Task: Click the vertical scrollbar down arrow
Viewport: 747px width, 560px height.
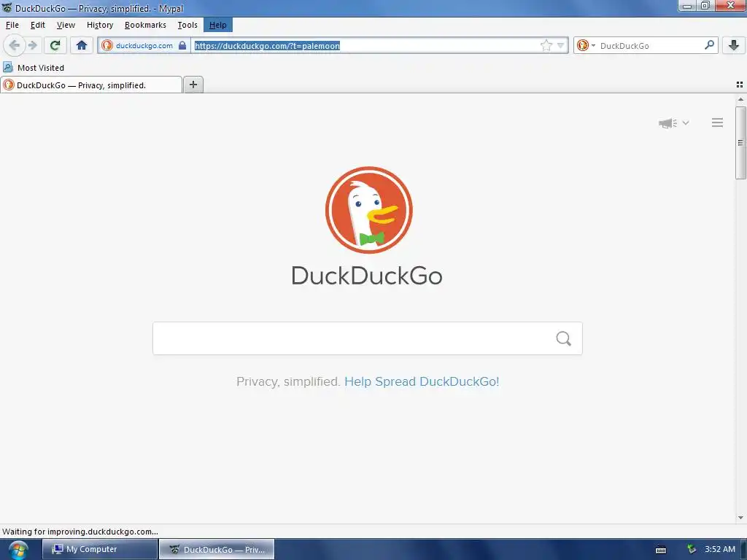Action: pyautogui.click(x=740, y=518)
